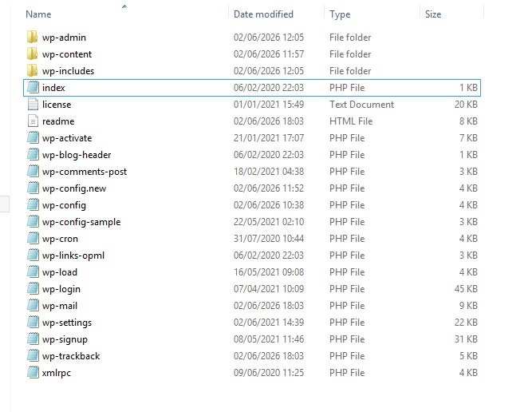
Task: Click the 22 KB size of wp-settings
Action: 466,323
